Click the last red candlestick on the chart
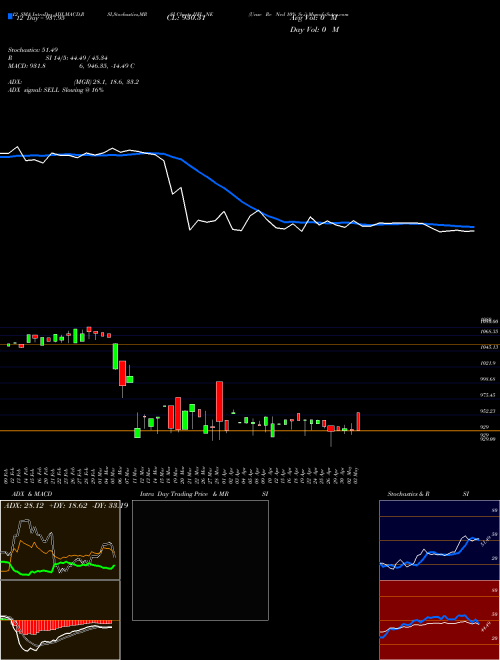 [358, 421]
